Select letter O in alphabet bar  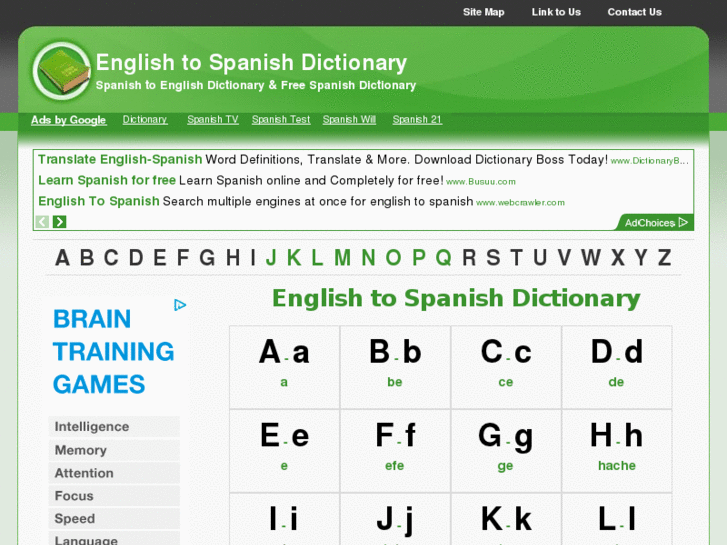393,257
